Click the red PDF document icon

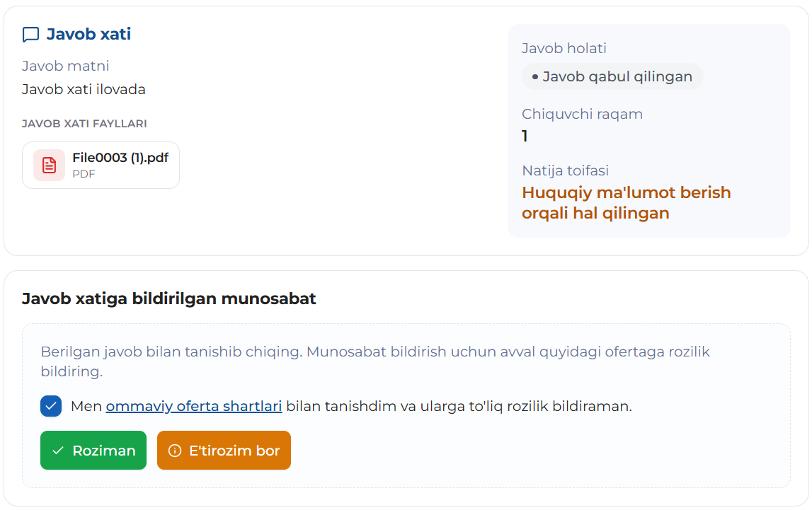point(49,165)
